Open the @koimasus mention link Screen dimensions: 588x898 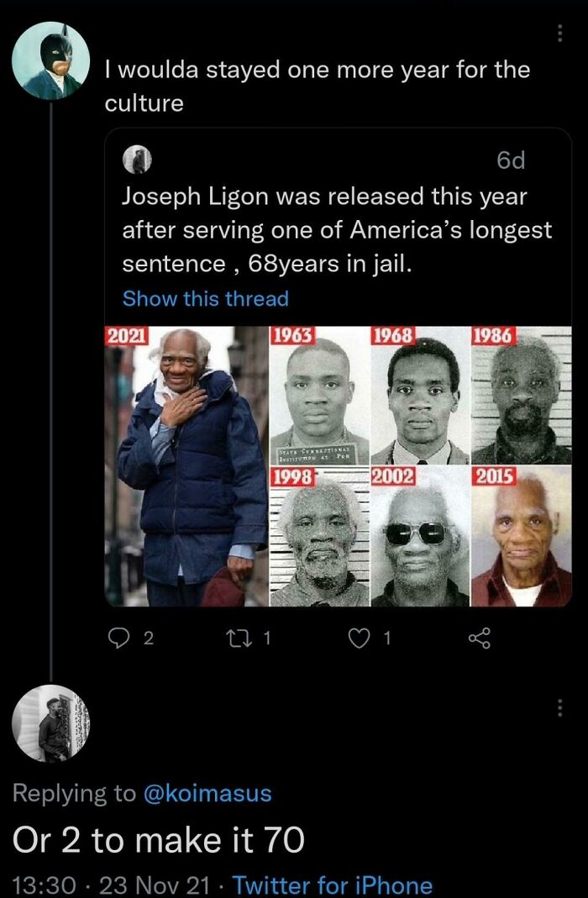pos(207,793)
